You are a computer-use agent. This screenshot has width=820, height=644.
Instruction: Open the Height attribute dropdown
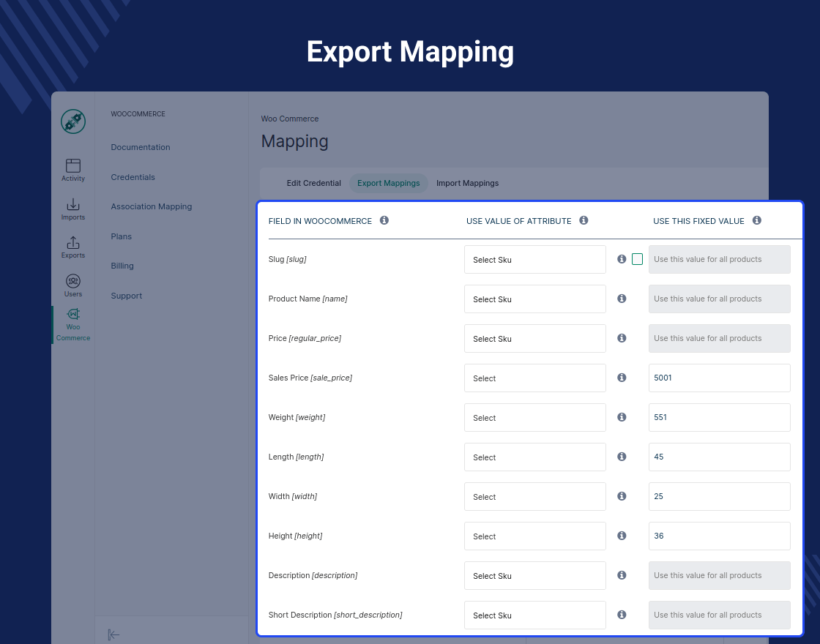pos(535,536)
